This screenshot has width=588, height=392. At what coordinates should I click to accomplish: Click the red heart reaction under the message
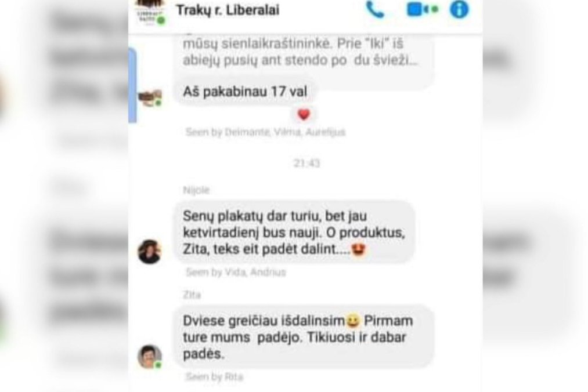304,114
